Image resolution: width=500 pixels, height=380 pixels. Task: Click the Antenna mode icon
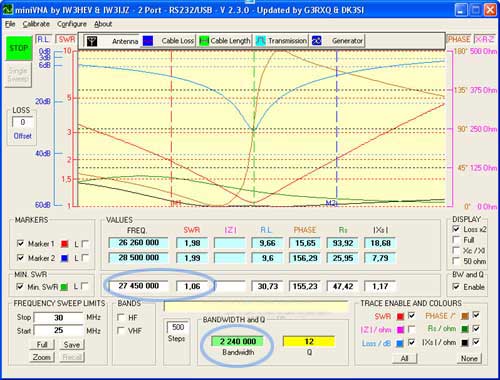[92, 41]
